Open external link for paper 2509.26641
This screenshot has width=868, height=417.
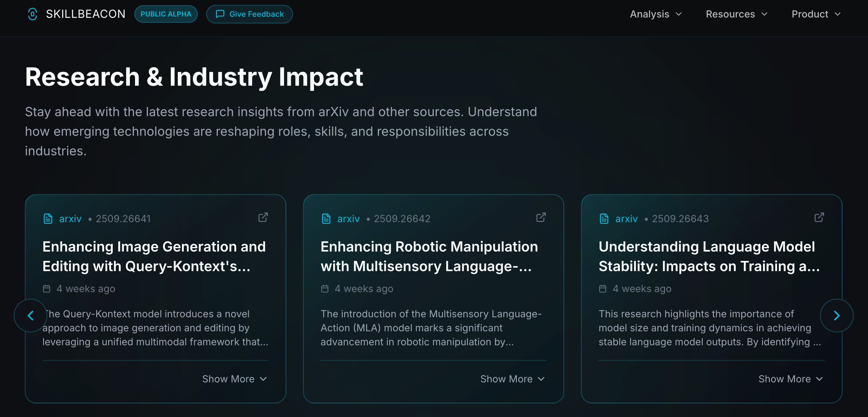point(263,218)
